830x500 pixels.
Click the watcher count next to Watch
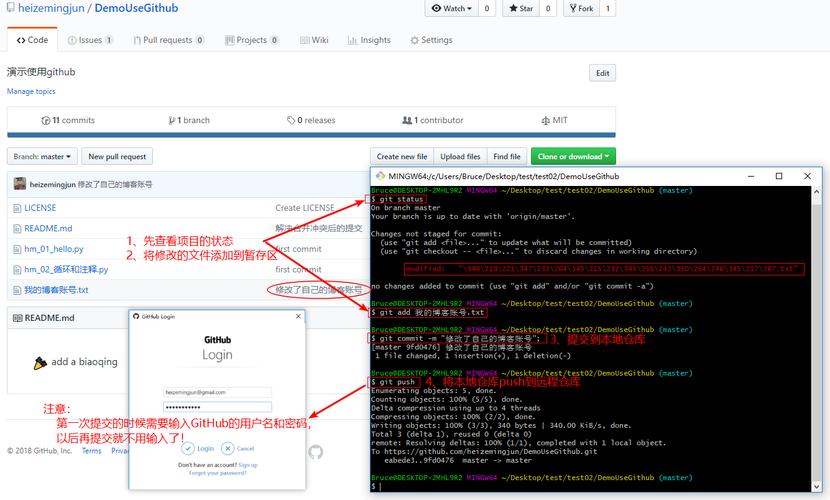tap(487, 8)
